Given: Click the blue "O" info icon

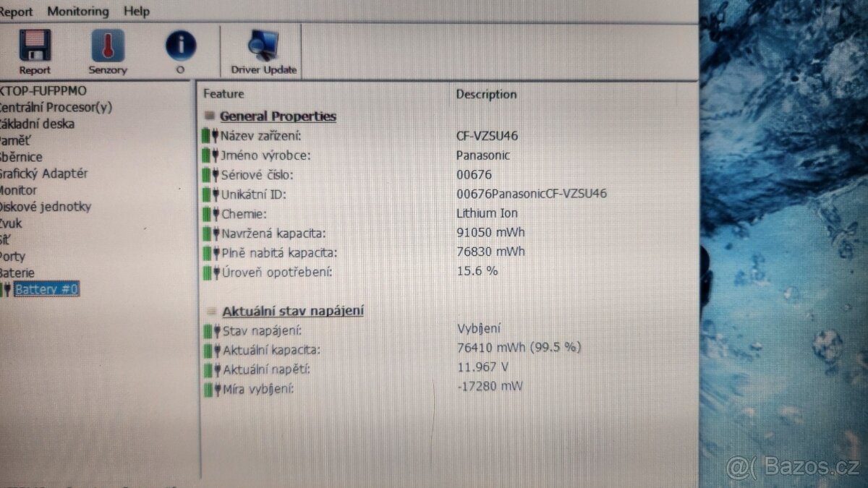Looking at the screenshot, I should [181, 43].
